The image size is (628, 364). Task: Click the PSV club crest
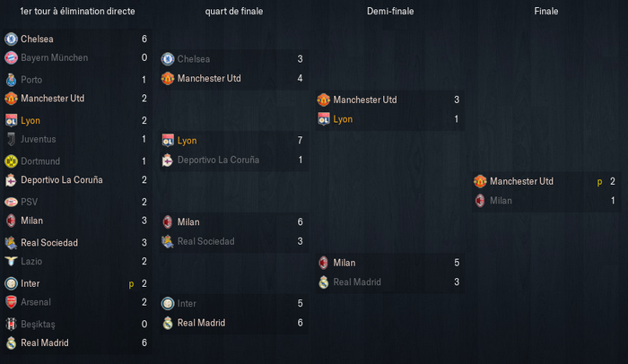pos(11,202)
